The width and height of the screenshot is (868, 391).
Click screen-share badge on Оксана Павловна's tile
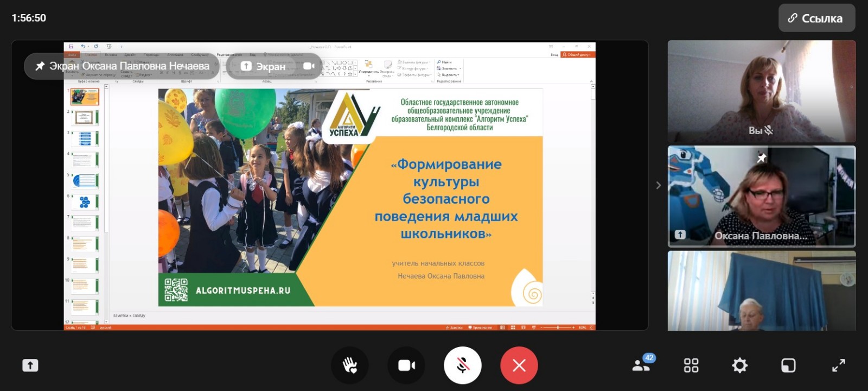pos(680,235)
